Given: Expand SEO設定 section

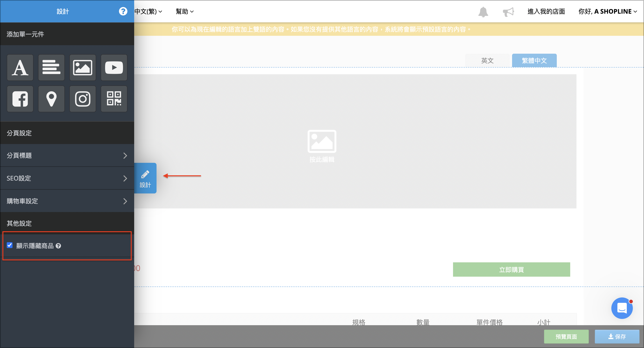Looking at the screenshot, I should point(67,178).
